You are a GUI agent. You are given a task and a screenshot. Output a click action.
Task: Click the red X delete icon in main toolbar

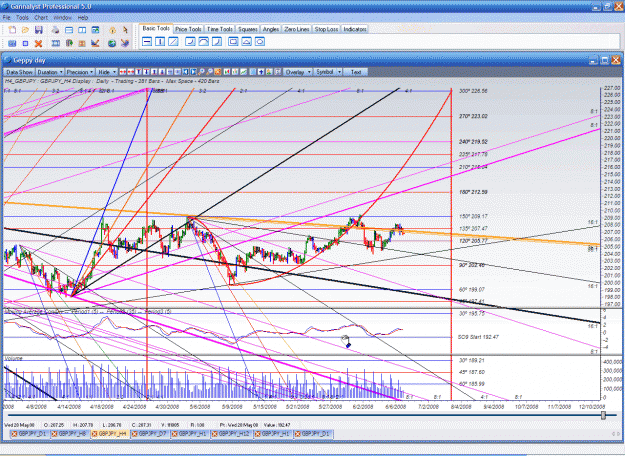coord(38,43)
